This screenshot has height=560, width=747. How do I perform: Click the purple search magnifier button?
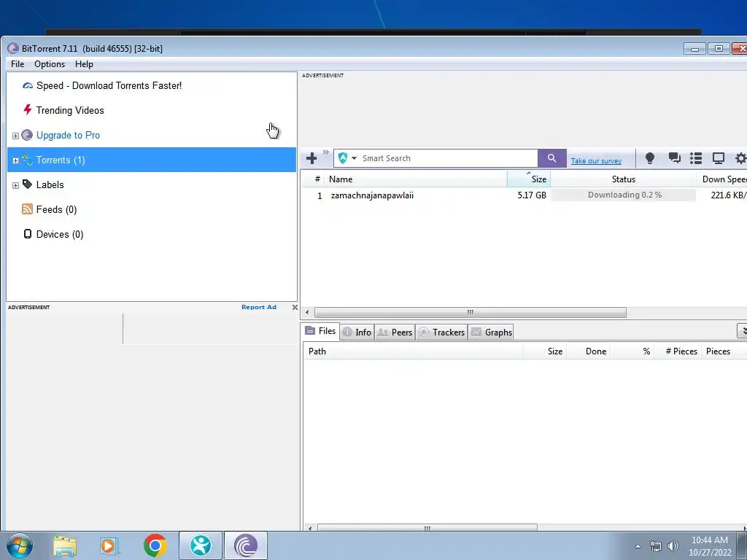tap(551, 158)
